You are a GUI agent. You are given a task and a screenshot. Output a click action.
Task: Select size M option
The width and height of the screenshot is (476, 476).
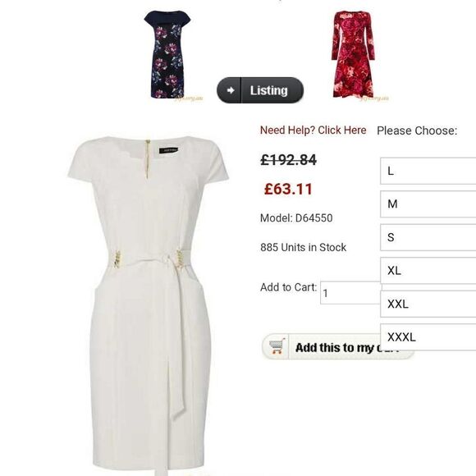click(x=428, y=204)
